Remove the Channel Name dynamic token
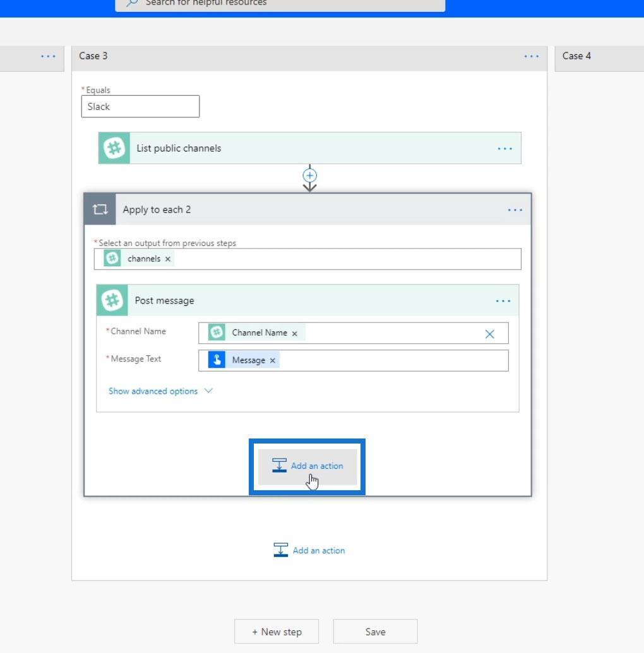Screen dimensions: 644x653 295,334
